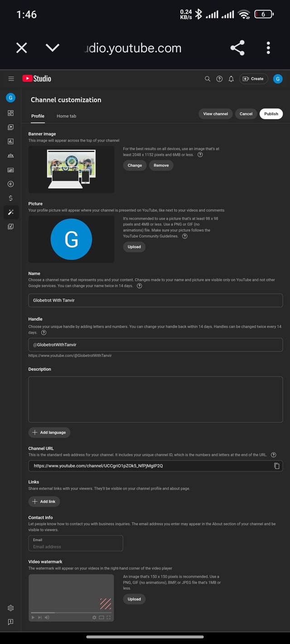
Task: Click the 'Video watermark' section label
Action: 45,562
